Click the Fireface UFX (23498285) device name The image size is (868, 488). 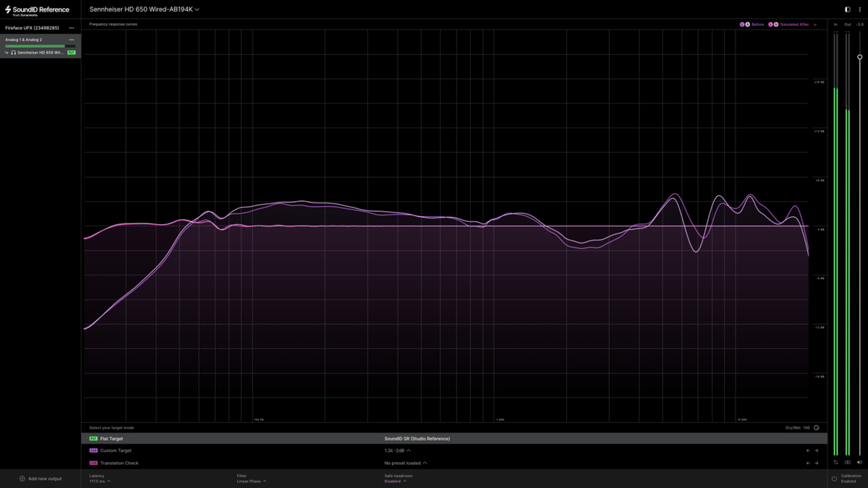coord(32,28)
